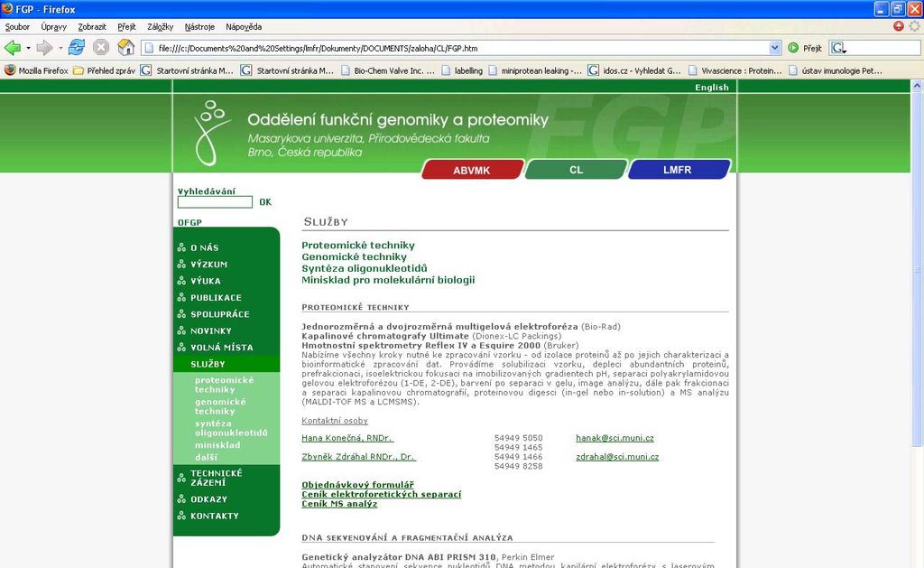Viewport: 924px width, 568px height.
Task: Open ODKAZY in the sidebar
Action: coord(208,499)
